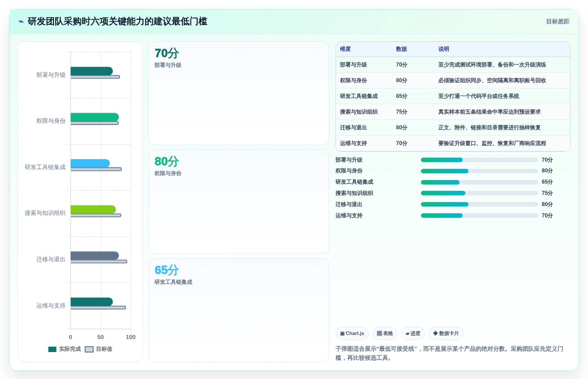The height and width of the screenshot is (379, 588).
Task: Click the 部署与升级 actual bar in the chart
Action: click(92, 71)
